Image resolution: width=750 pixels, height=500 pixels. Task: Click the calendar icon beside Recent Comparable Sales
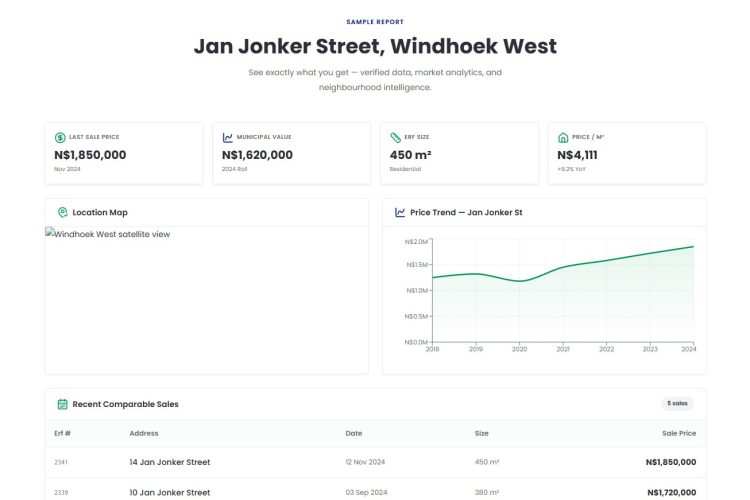coord(62,404)
